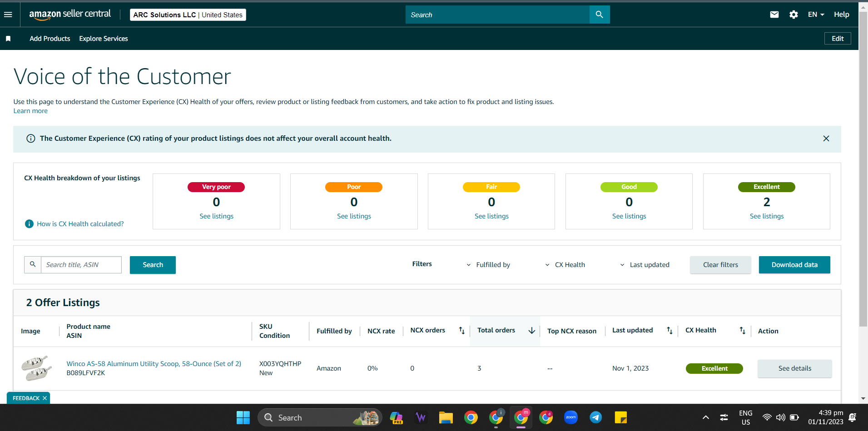See listings under Very poor
Image resolution: width=868 pixels, height=431 pixels.
217,216
